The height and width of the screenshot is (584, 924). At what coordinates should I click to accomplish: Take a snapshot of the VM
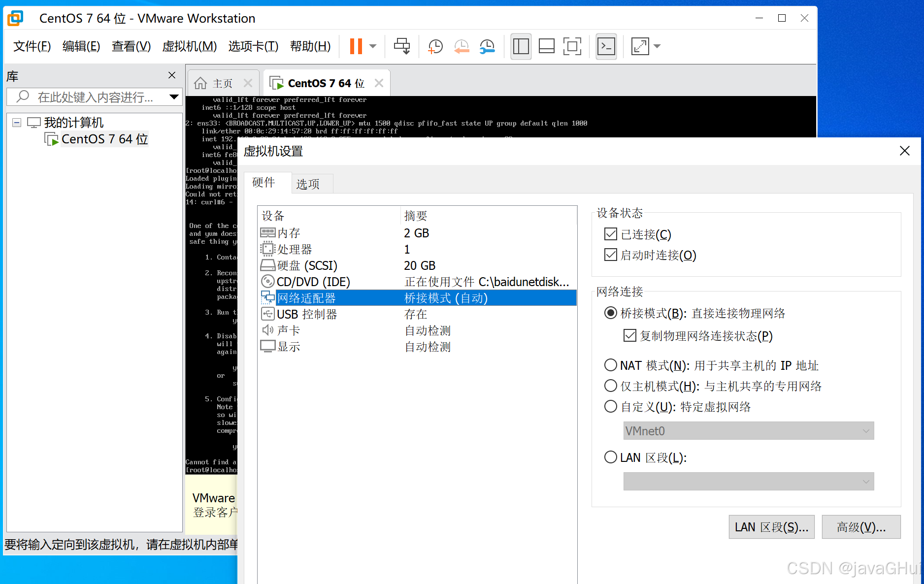click(x=435, y=46)
